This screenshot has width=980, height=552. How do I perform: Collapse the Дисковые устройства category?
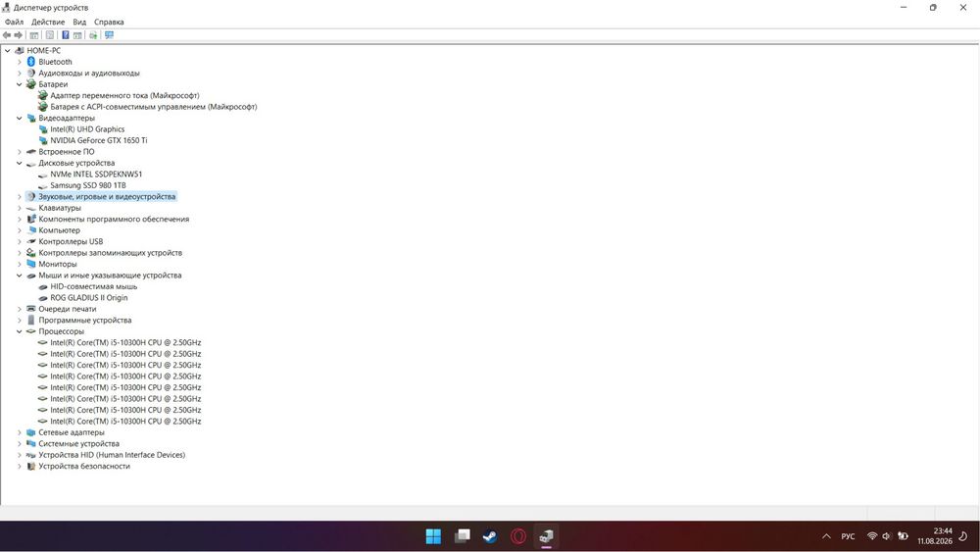(x=20, y=163)
